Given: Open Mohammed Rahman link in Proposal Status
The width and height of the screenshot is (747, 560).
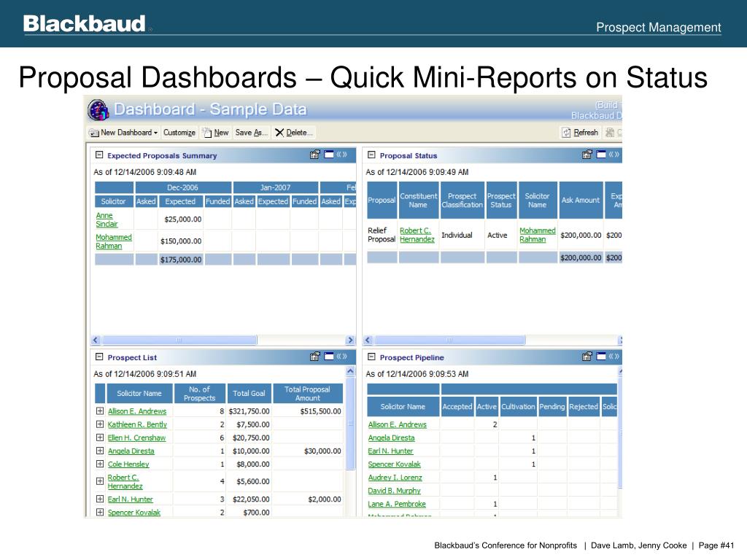Looking at the screenshot, I should click(x=538, y=235).
